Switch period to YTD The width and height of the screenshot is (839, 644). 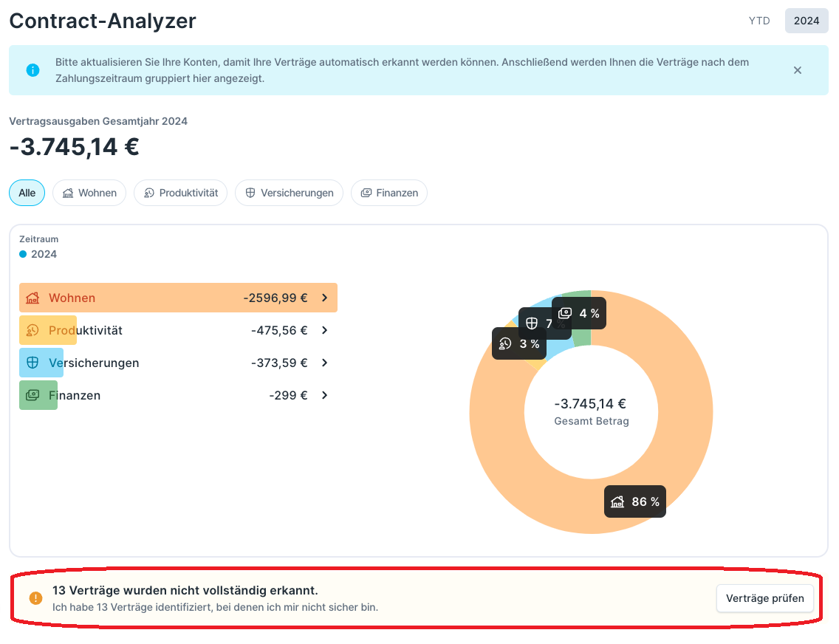pyautogui.click(x=759, y=21)
